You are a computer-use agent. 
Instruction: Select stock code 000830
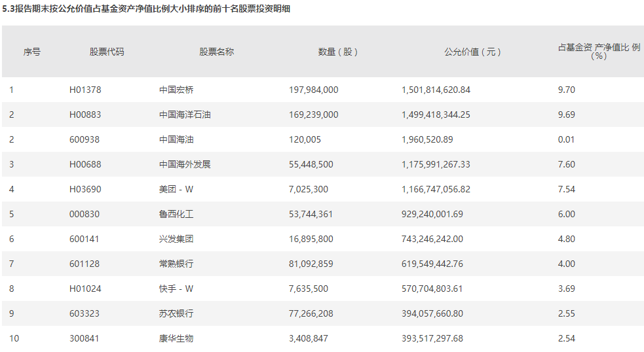(x=85, y=214)
